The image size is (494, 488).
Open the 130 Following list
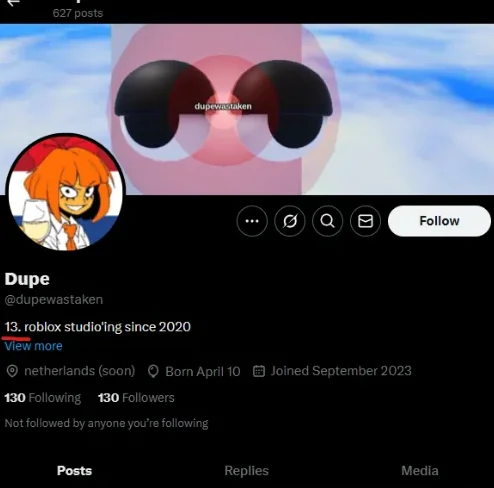[43, 398]
